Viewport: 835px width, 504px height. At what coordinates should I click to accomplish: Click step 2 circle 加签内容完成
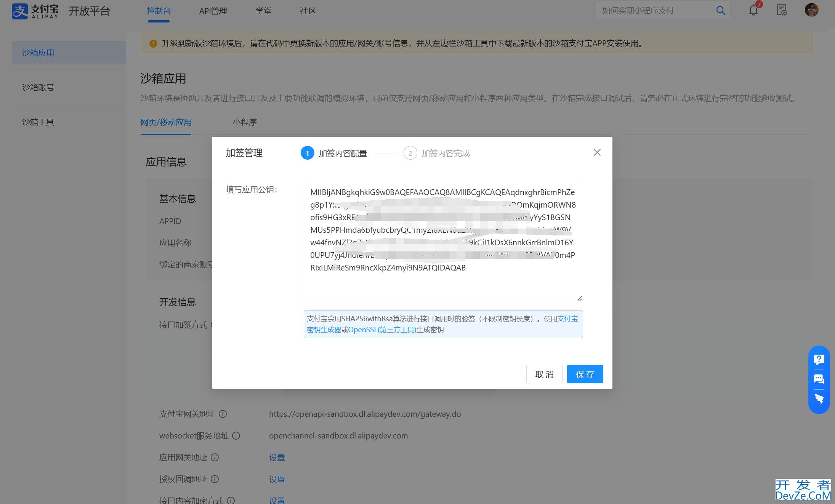point(410,153)
